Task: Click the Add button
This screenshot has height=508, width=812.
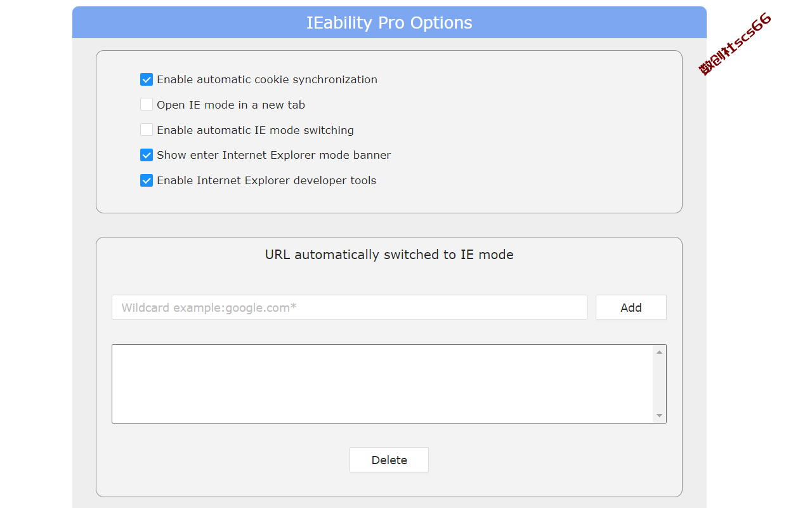Action: (x=631, y=307)
